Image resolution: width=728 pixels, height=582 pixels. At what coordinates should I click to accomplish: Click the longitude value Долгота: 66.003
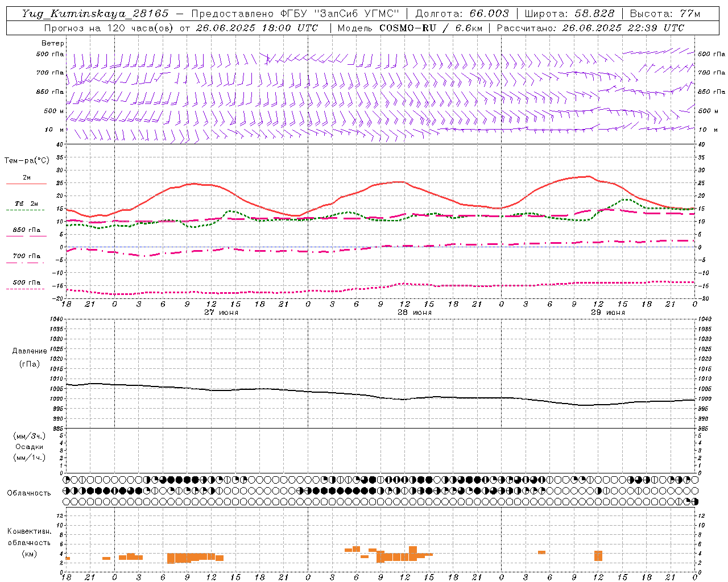462,14
